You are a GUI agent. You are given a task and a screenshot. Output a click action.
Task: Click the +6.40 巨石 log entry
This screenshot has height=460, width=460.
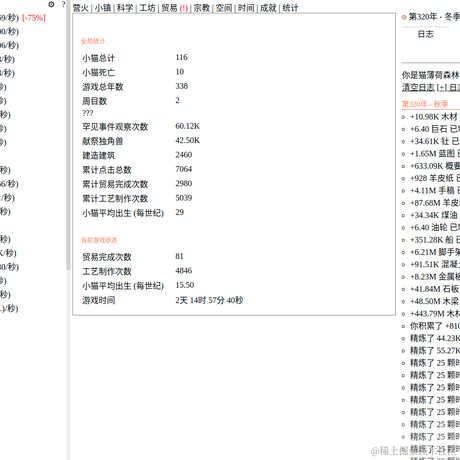(x=435, y=129)
